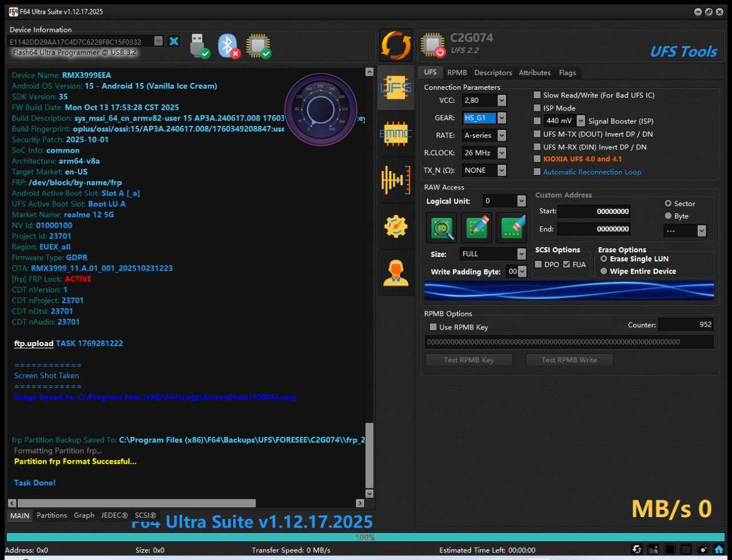The height and width of the screenshot is (560, 732).
Task: Open the Logical Unit dropdown
Action: 521,201
